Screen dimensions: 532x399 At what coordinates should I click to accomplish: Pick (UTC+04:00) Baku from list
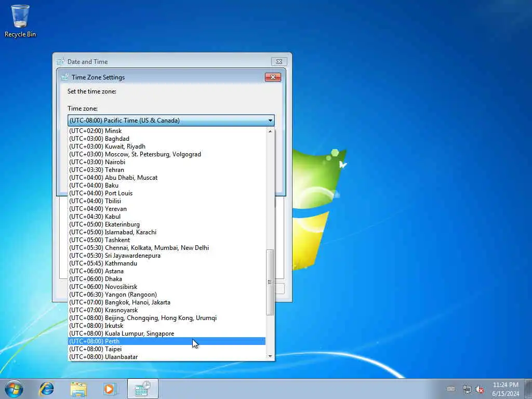167,185
